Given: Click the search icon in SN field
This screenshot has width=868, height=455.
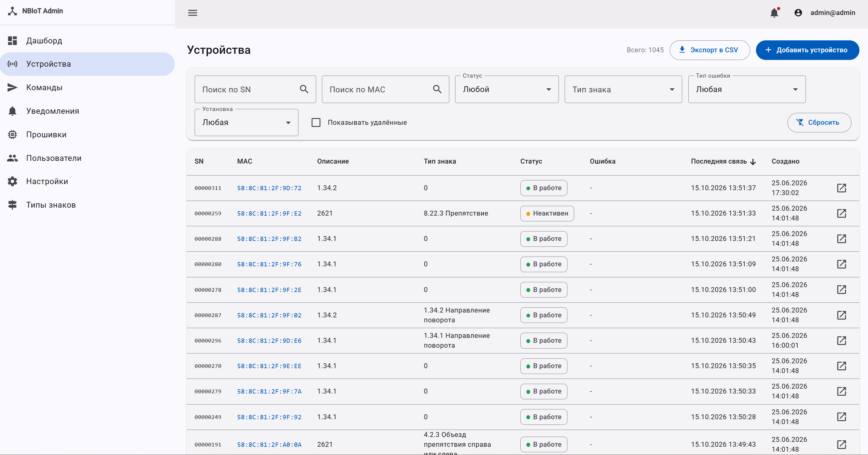Looking at the screenshot, I should click(x=304, y=89).
